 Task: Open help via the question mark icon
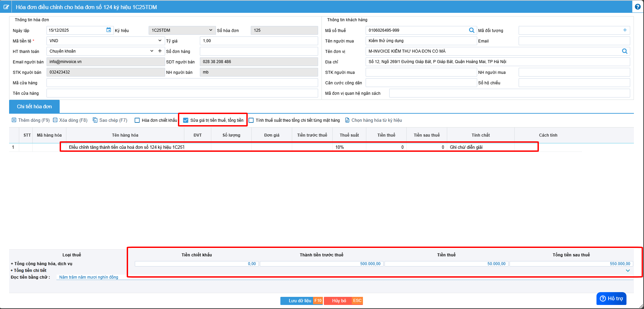[x=638, y=7]
